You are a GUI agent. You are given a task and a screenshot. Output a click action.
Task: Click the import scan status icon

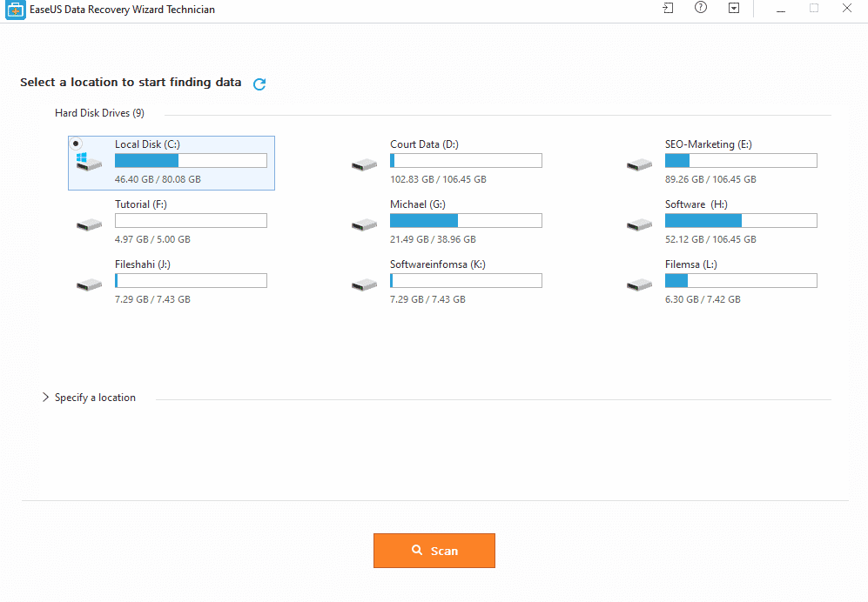click(668, 8)
